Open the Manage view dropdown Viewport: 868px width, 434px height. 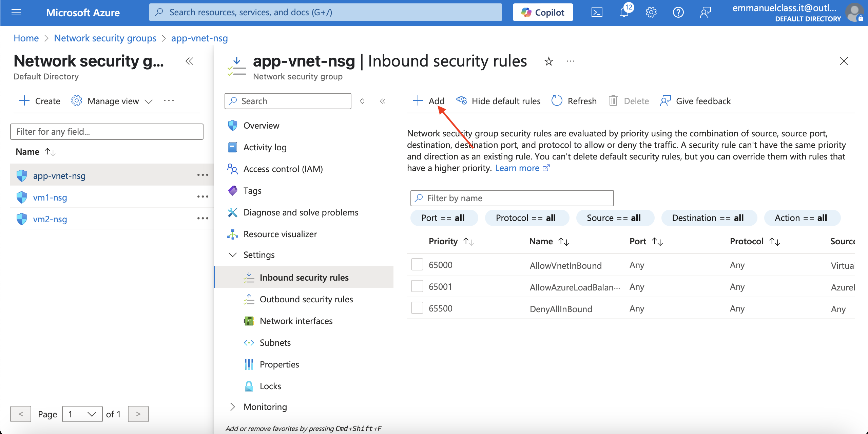click(x=112, y=101)
